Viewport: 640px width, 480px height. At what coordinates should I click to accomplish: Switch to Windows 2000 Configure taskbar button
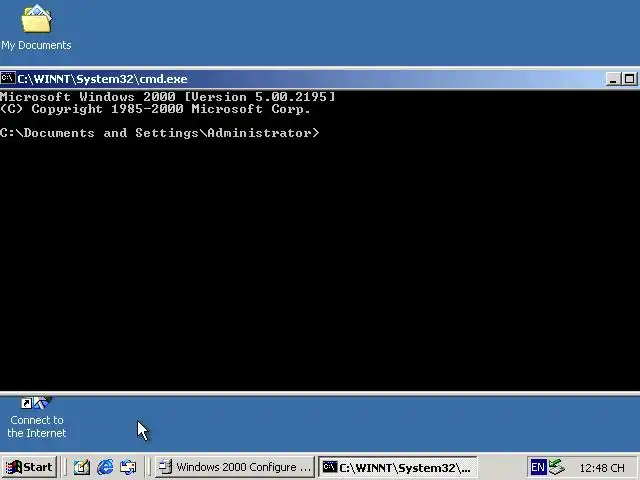(x=234, y=467)
